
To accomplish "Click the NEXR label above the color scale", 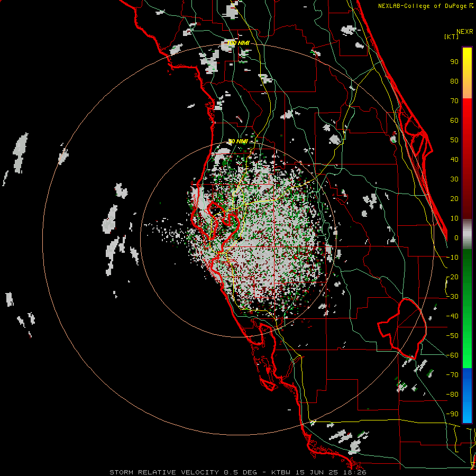I will point(465,32).
